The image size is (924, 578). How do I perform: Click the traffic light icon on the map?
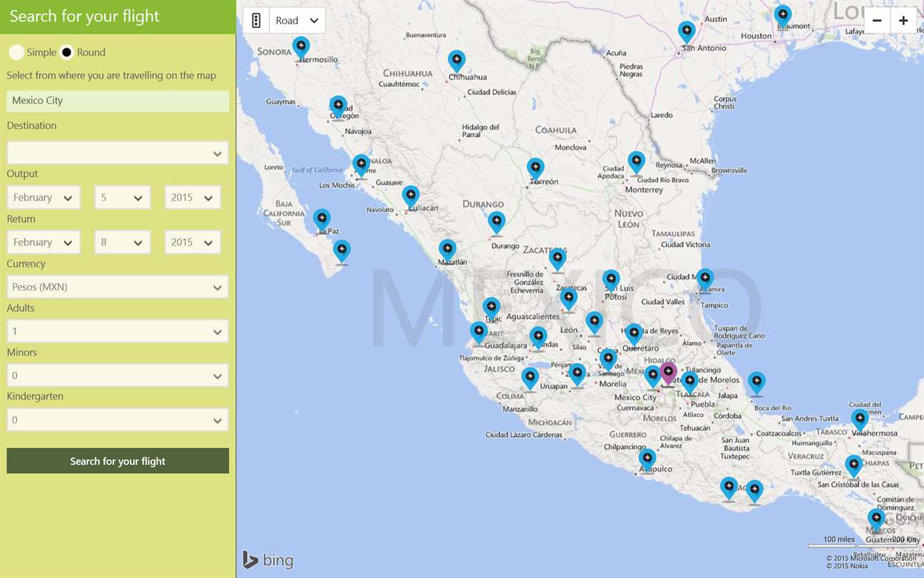tap(256, 21)
